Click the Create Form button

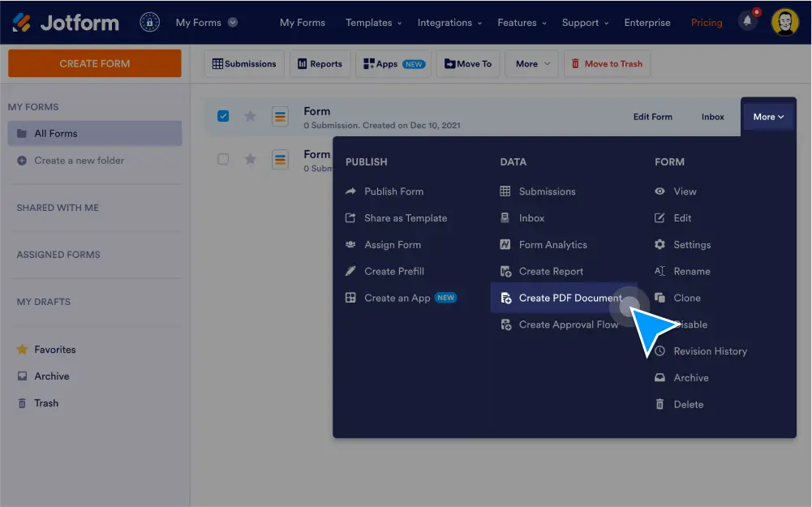point(94,62)
